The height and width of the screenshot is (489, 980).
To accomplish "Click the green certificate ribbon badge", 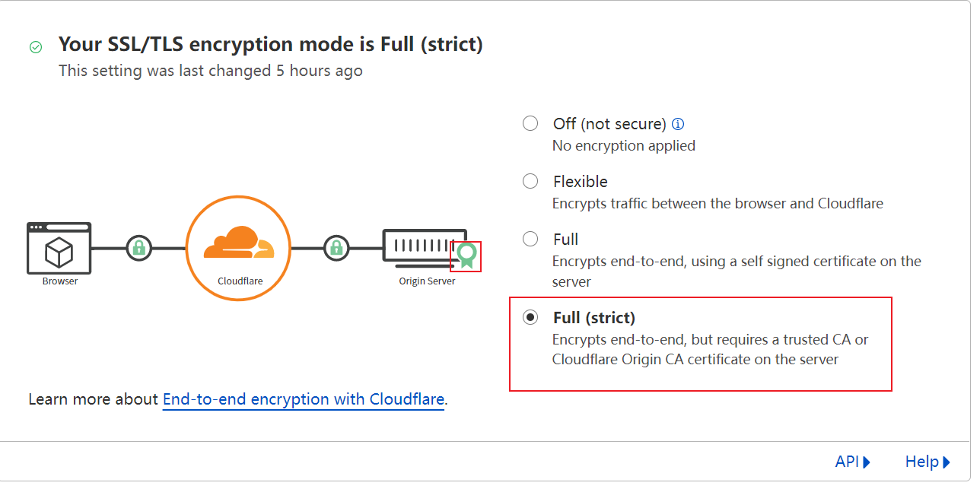I will pyautogui.click(x=466, y=256).
